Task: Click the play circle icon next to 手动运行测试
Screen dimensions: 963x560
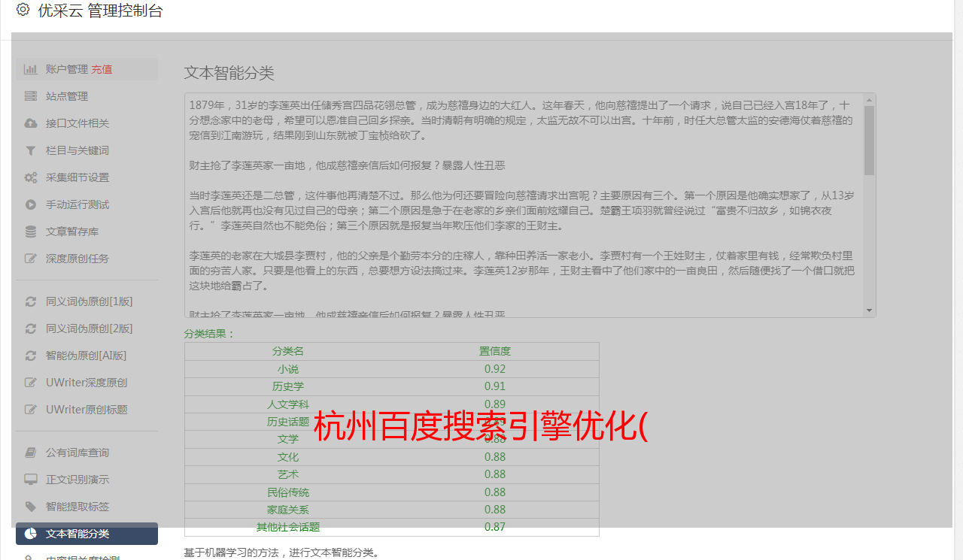Action: (30, 204)
